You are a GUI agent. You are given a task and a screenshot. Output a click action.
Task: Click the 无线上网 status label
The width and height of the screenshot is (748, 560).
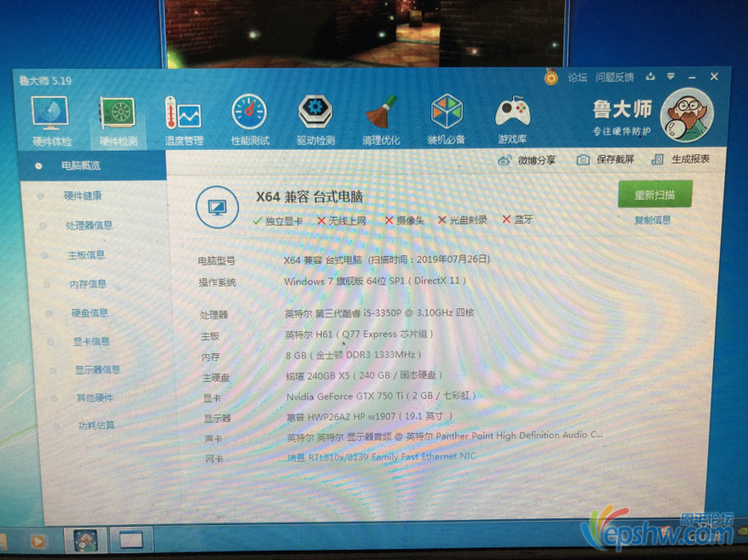341,221
